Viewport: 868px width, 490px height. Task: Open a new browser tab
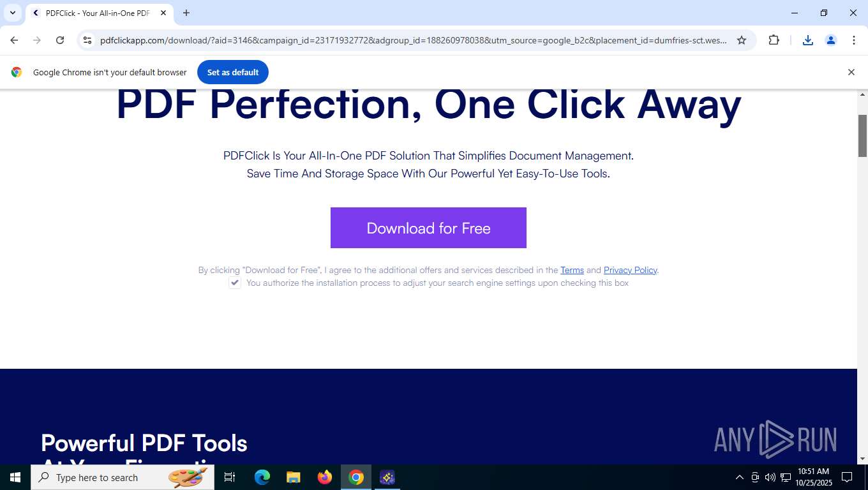186,13
